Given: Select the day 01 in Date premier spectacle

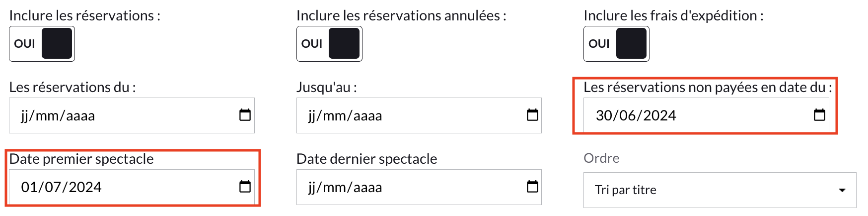Looking at the screenshot, I should pos(29,187).
